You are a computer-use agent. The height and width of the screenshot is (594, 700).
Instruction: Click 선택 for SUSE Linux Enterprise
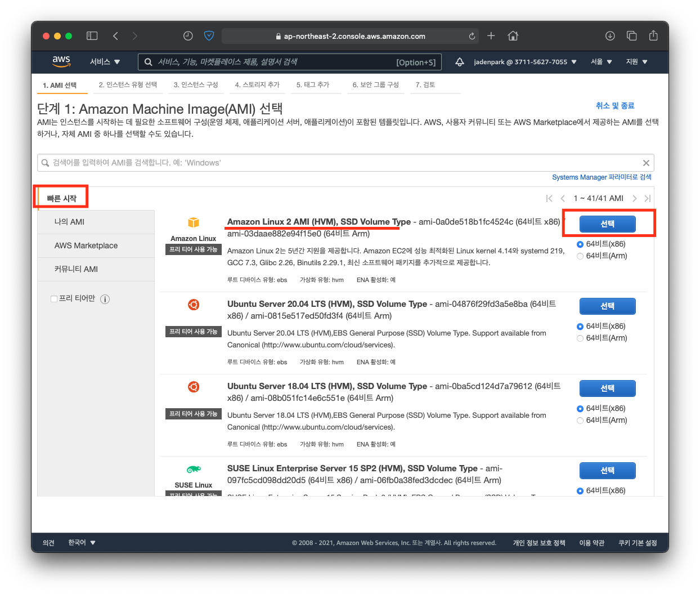(608, 471)
